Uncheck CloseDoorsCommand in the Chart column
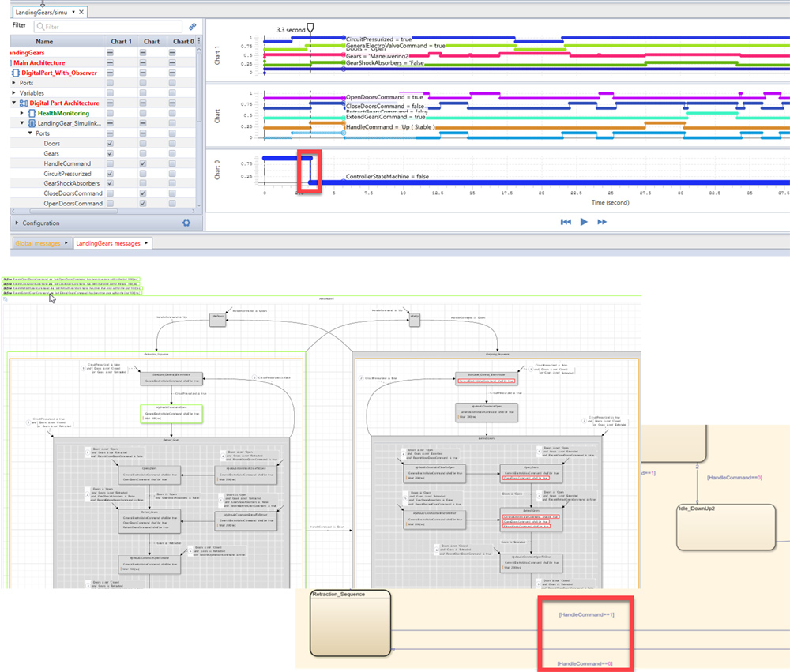The image size is (790, 672). (x=142, y=193)
